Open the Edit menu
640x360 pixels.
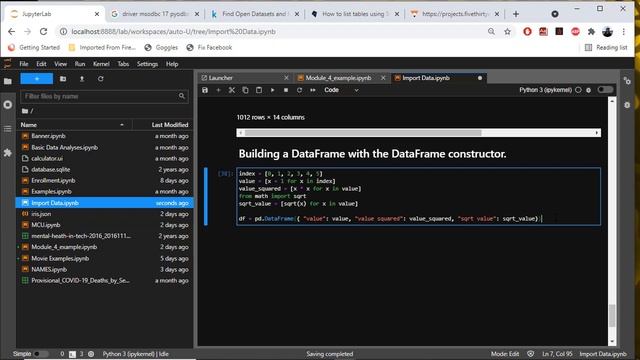(x=41, y=64)
